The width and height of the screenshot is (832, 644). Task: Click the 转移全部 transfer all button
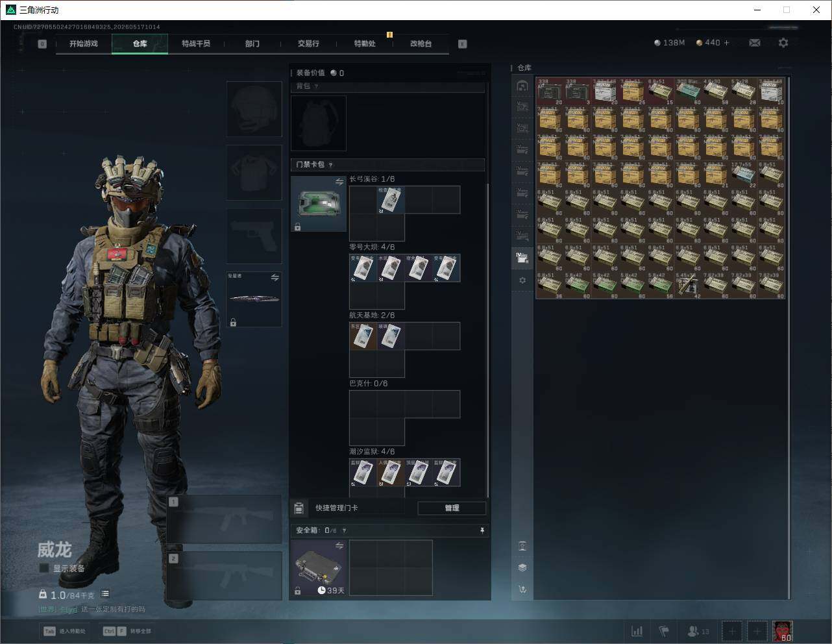[127, 631]
